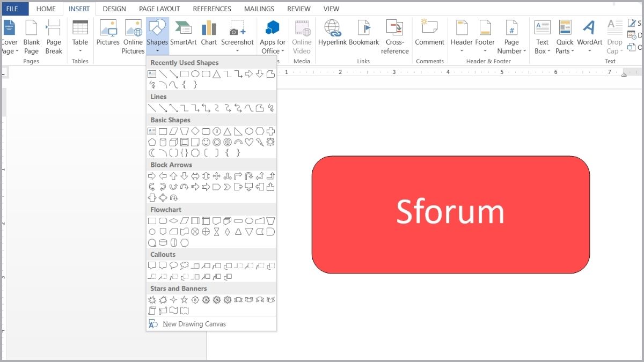This screenshot has width=644, height=362.
Task: Click the SmartArt button
Action: pyautogui.click(x=184, y=33)
